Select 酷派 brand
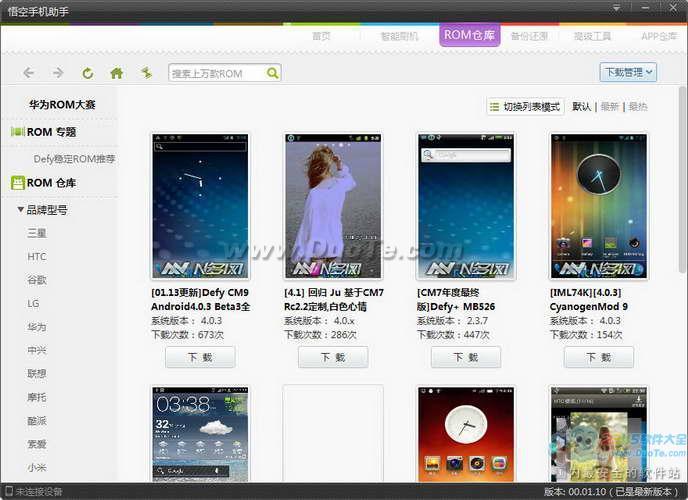 (37, 421)
